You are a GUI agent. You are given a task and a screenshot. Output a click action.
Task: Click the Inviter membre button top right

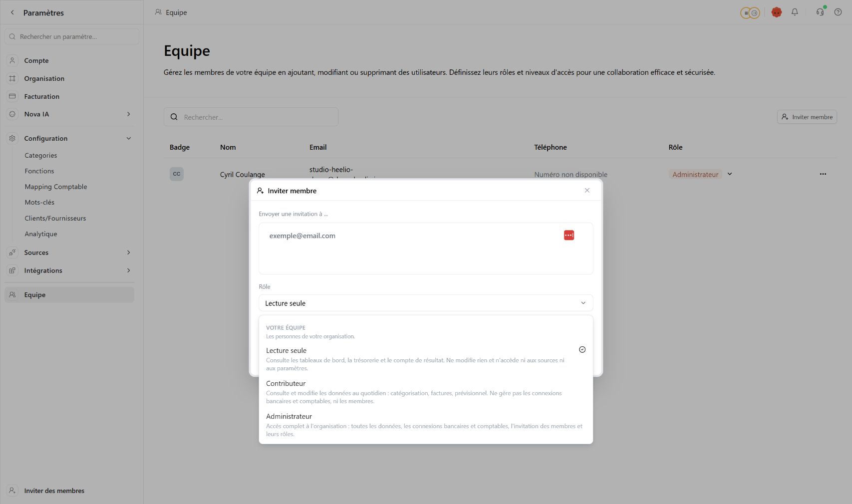coord(807,117)
